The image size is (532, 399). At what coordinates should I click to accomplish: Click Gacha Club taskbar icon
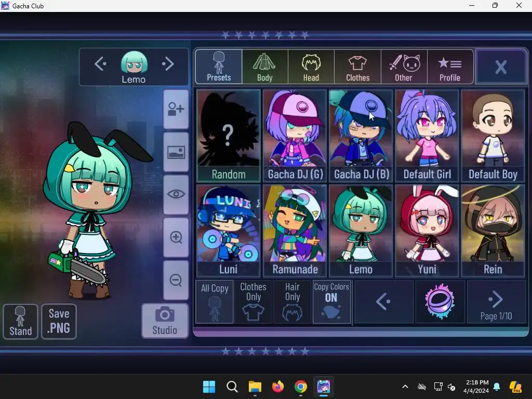pos(324,387)
